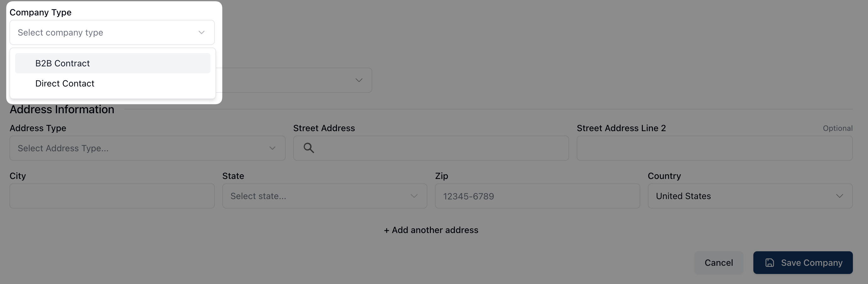The width and height of the screenshot is (868, 284).
Task: Select the B2B Contract option
Action: point(63,63)
